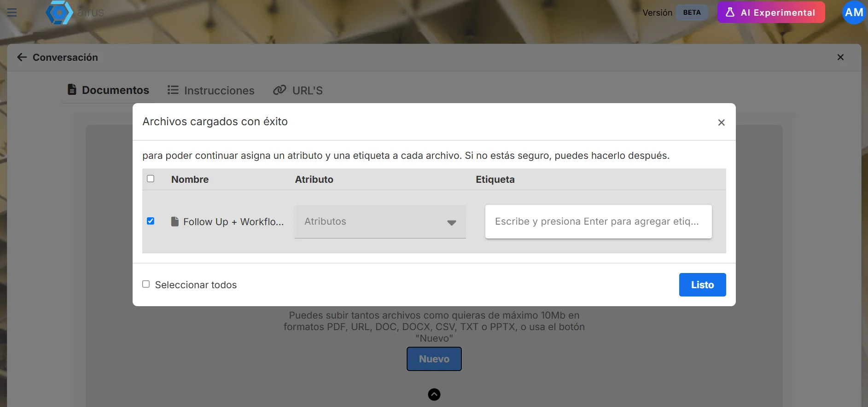Click the Etiqueta column header

tap(495, 180)
